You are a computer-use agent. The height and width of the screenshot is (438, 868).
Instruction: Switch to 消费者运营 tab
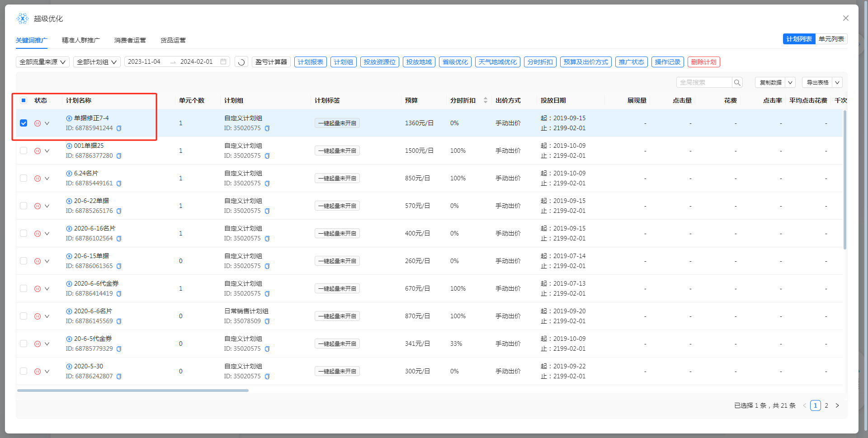[130, 40]
